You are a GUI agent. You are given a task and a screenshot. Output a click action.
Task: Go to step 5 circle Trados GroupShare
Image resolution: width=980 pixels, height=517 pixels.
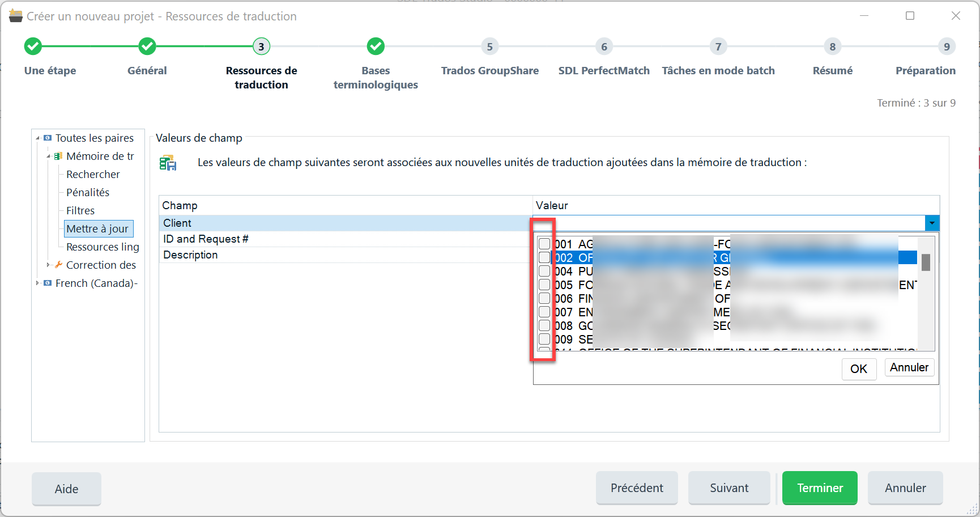tap(490, 46)
